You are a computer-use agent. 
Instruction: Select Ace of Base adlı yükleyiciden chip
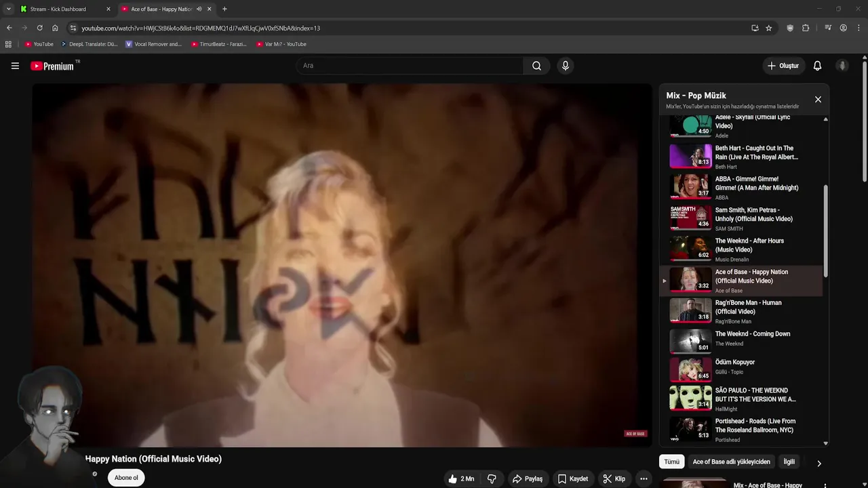pos(731,462)
